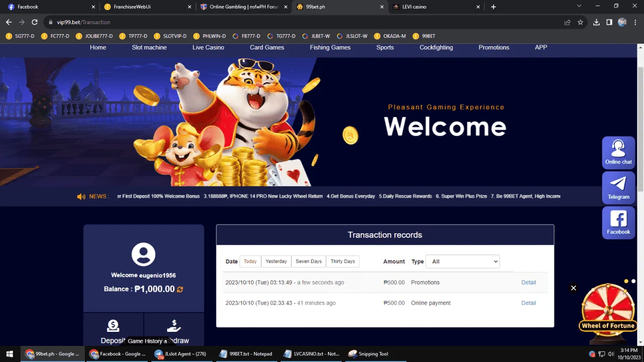
Task: Open the APP menu
Action: tap(541, 47)
